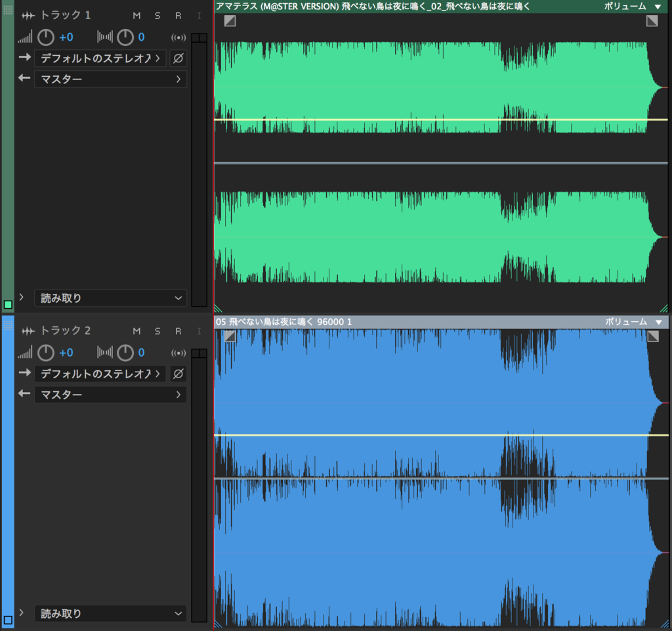The width and height of the screenshot is (672, 631).
Task: Click Track 1 clip fade-out handle
Action: point(652,20)
